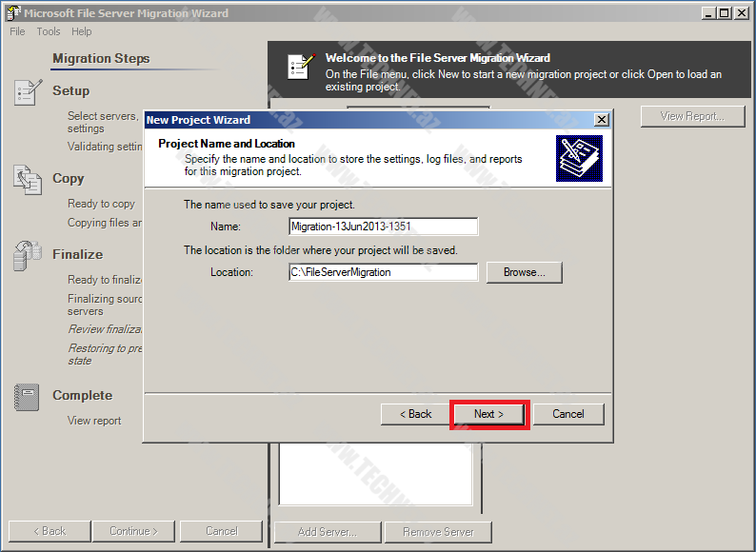The image size is (756, 552).
Task: Click the Setup step checklist icon
Action: 28,92
